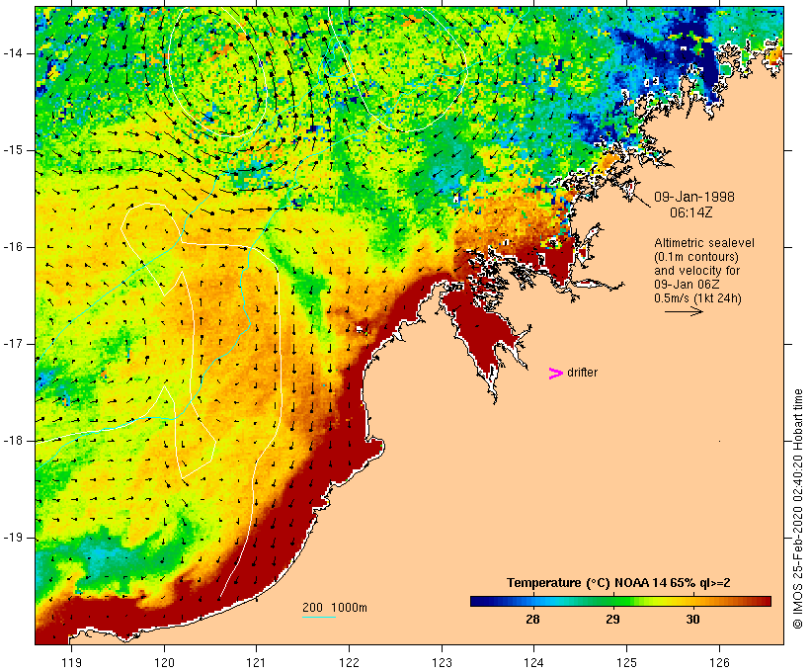Click the '0.5m/s (1kt 24h)' label

pos(697,298)
